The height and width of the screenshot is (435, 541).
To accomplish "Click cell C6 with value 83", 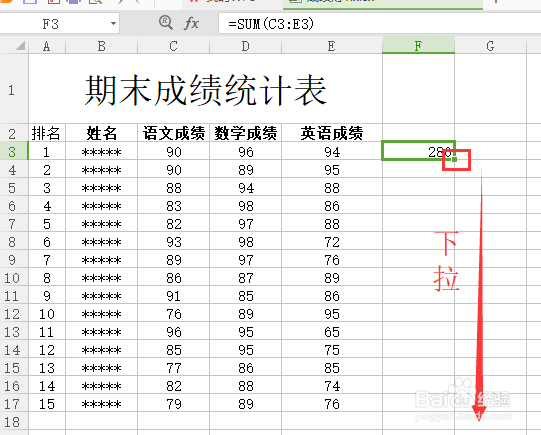I will tap(174, 206).
